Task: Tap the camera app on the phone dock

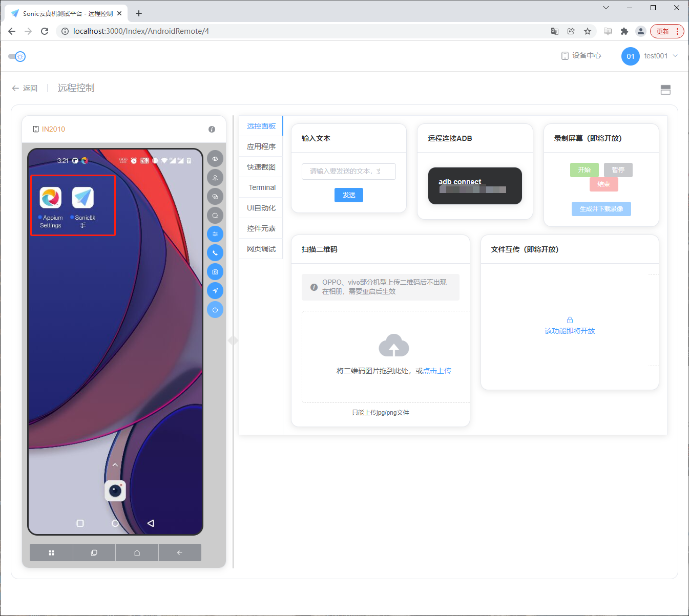Action: point(115,491)
